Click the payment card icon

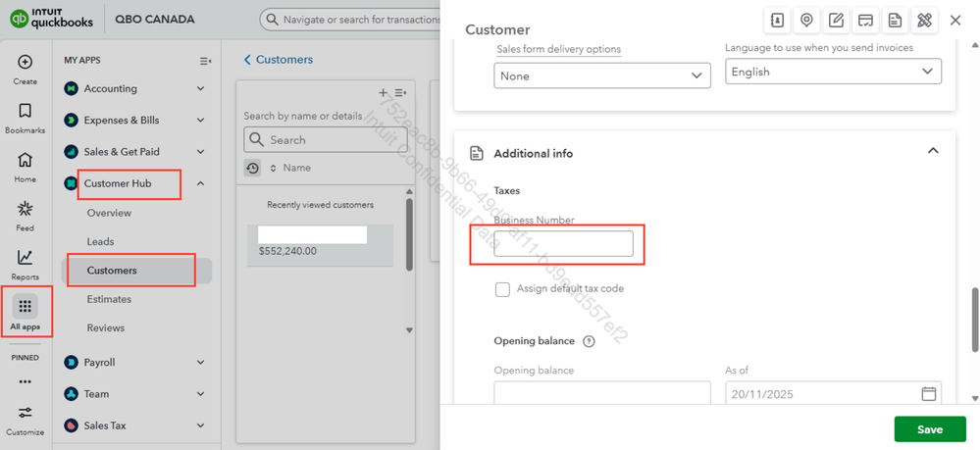865,20
